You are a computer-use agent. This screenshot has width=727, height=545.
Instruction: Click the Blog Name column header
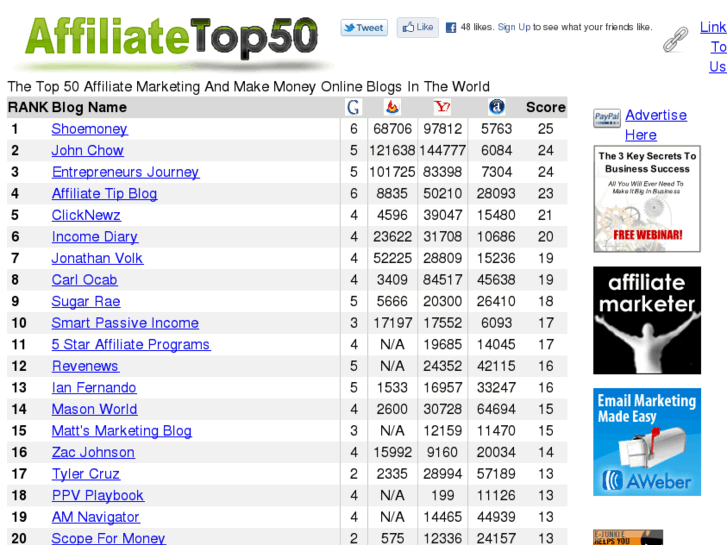89,107
